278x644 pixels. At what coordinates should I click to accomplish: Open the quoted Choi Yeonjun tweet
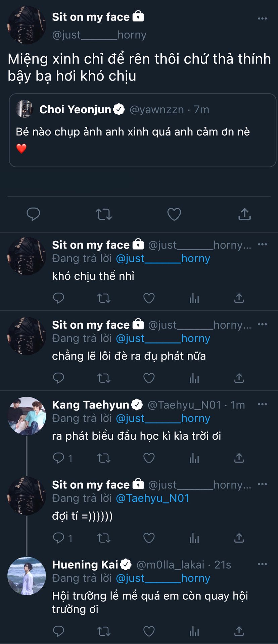pyautogui.click(x=142, y=130)
